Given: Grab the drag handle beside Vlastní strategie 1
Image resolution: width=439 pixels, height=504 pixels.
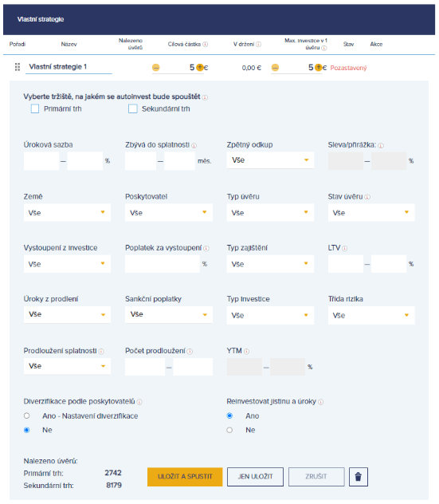Looking at the screenshot, I should [18, 67].
